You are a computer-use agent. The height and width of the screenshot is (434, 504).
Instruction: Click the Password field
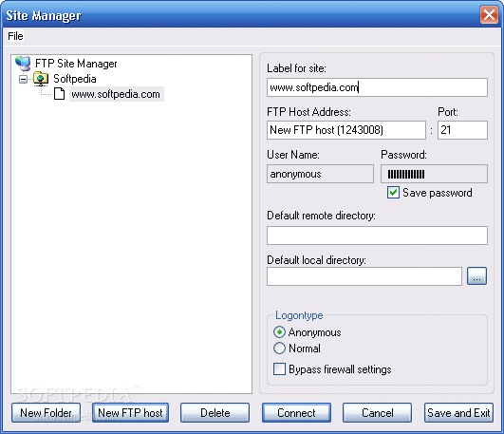pos(434,174)
